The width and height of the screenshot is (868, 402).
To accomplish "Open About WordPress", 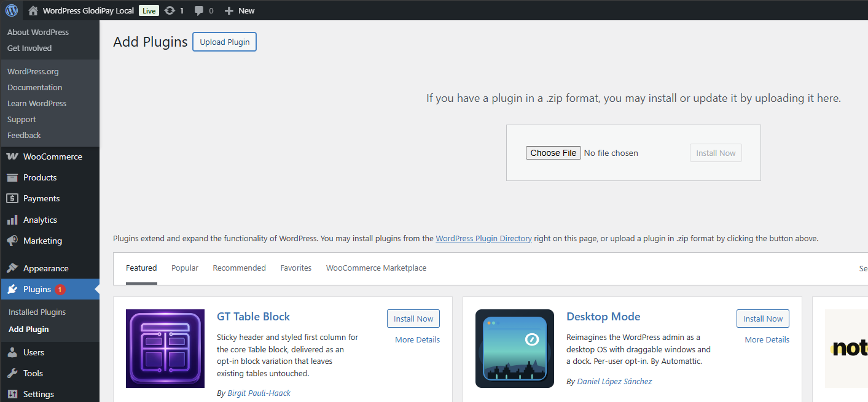I will click(x=38, y=32).
